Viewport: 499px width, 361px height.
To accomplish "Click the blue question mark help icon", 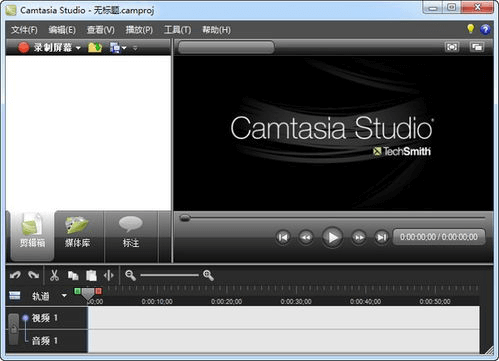I will pos(485,29).
